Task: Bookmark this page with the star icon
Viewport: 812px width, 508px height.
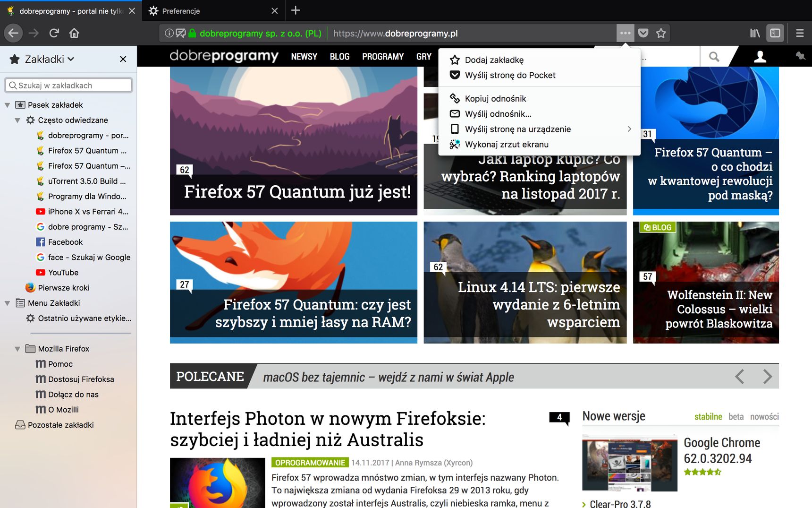Action: [x=661, y=33]
